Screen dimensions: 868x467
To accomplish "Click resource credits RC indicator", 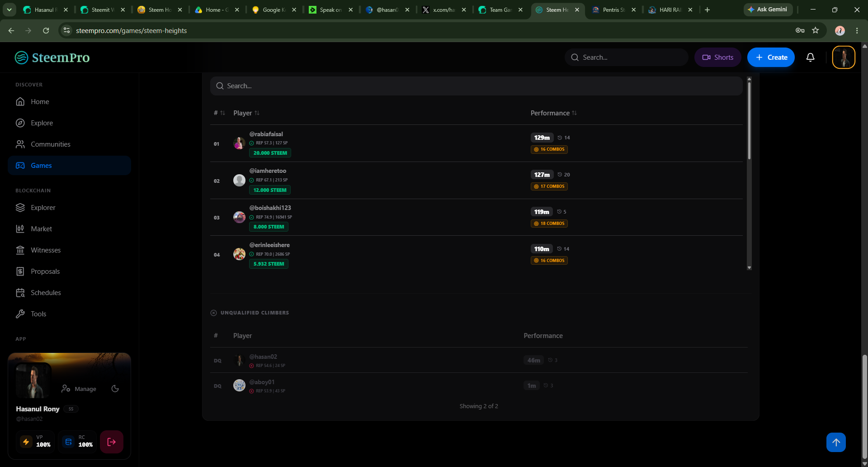I will point(78,442).
